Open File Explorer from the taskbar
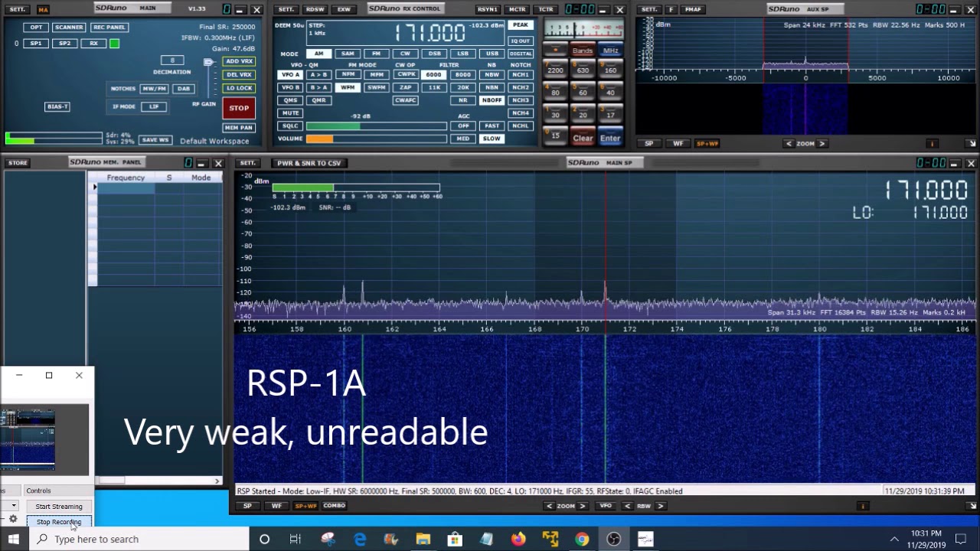The image size is (980, 551). tap(423, 540)
